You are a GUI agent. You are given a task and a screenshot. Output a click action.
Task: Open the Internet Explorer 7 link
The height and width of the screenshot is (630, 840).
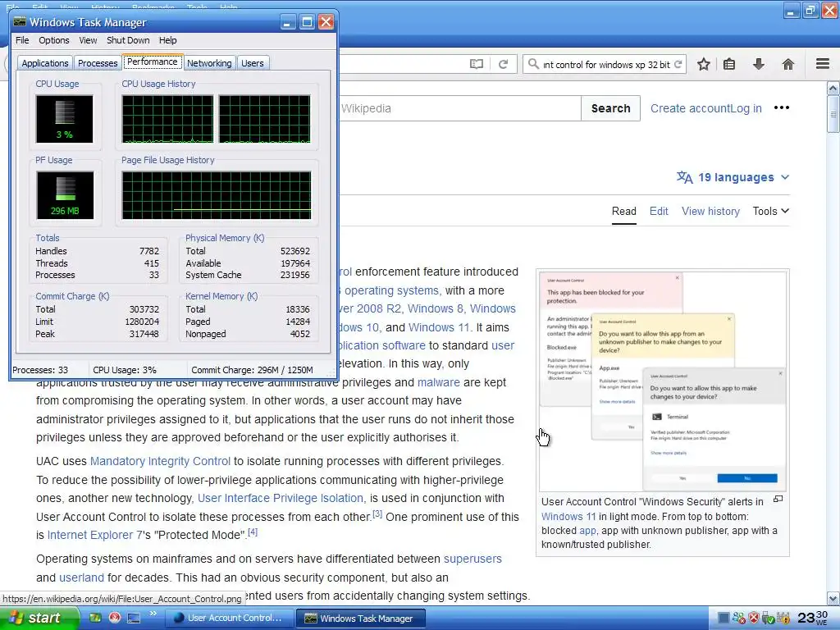coord(95,535)
